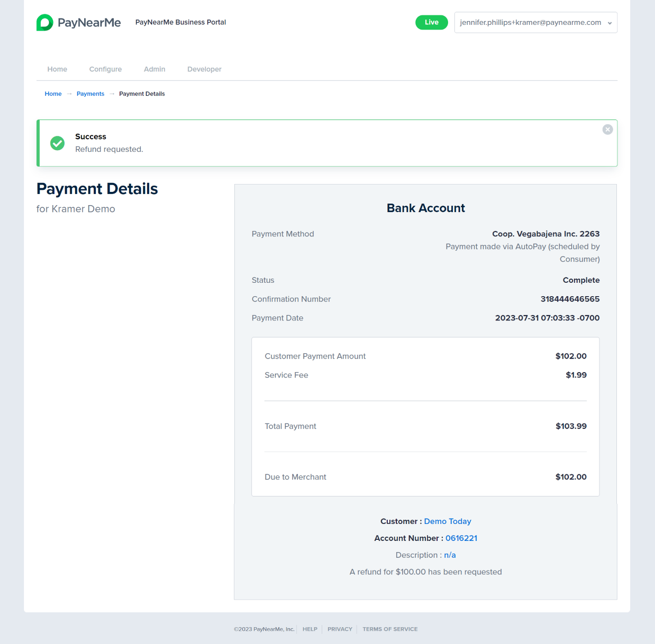The width and height of the screenshot is (655, 644).
Task: Click the dropdown chevron next to the email
Action: pos(609,23)
